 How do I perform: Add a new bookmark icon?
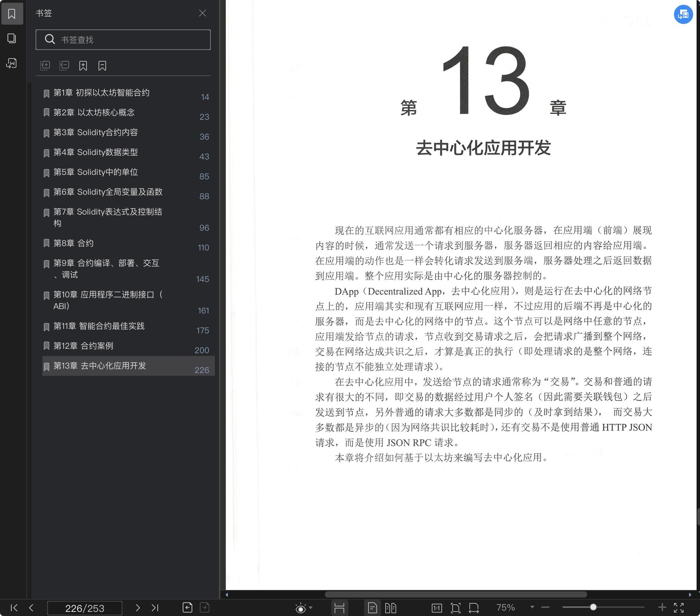tap(83, 65)
